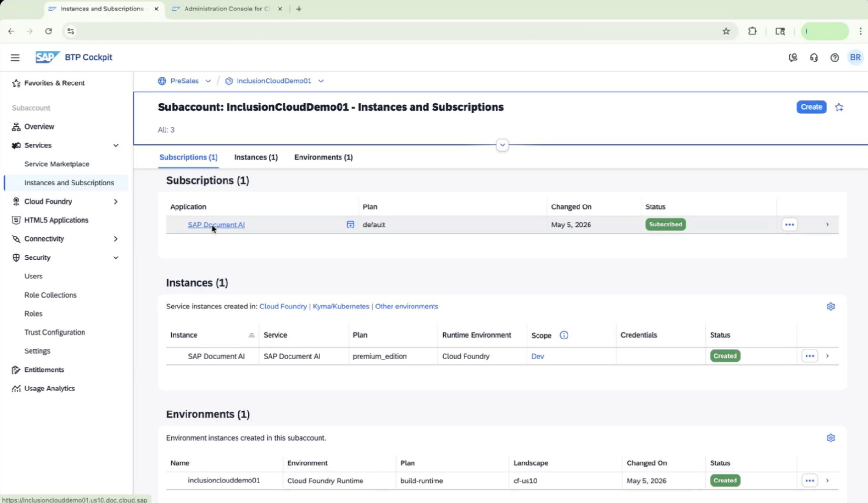The height and width of the screenshot is (503, 868).
Task: Open the Dev scope link
Action: click(537, 356)
